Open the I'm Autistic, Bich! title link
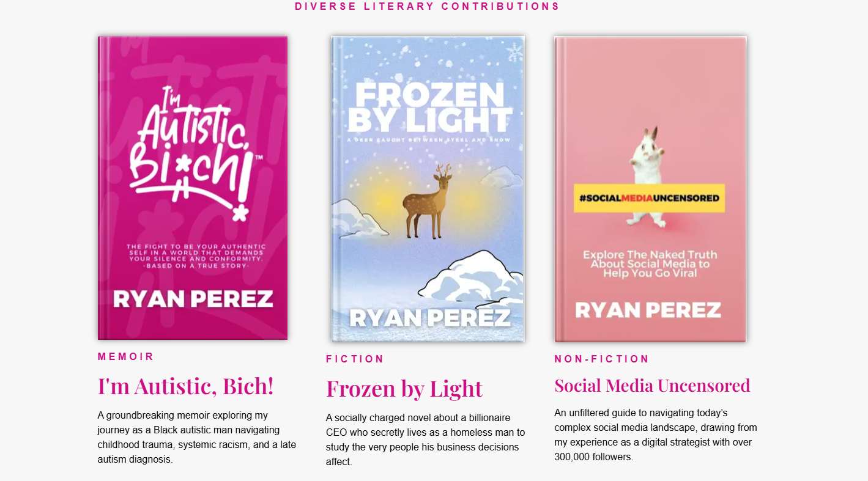 [185, 386]
